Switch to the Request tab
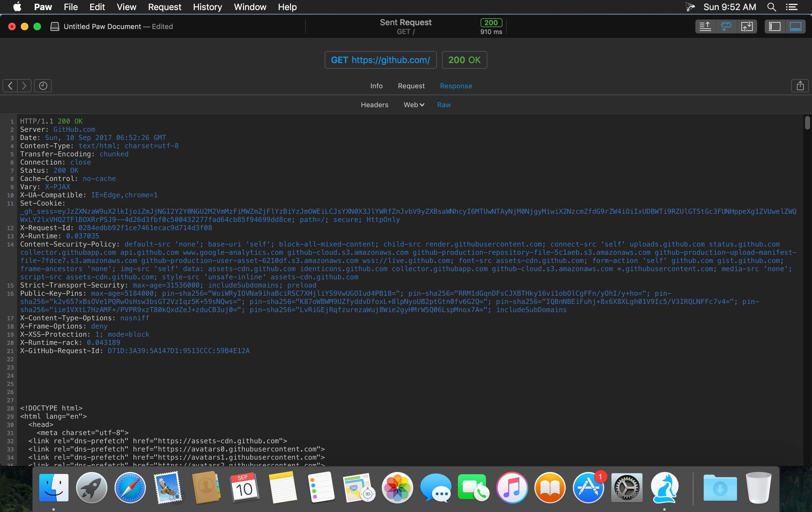Viewport: 812px width, 512px height. click(x=411, y=86)
